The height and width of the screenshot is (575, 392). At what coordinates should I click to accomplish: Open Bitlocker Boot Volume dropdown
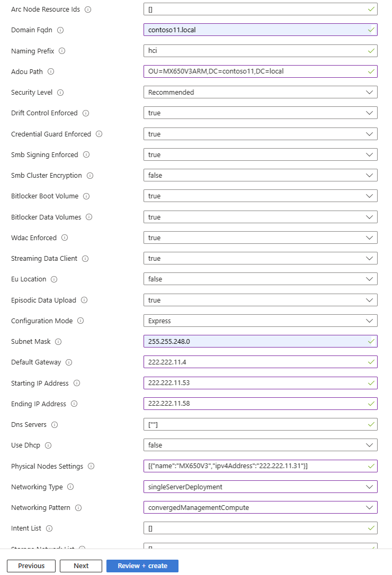(x=260, y=196)
